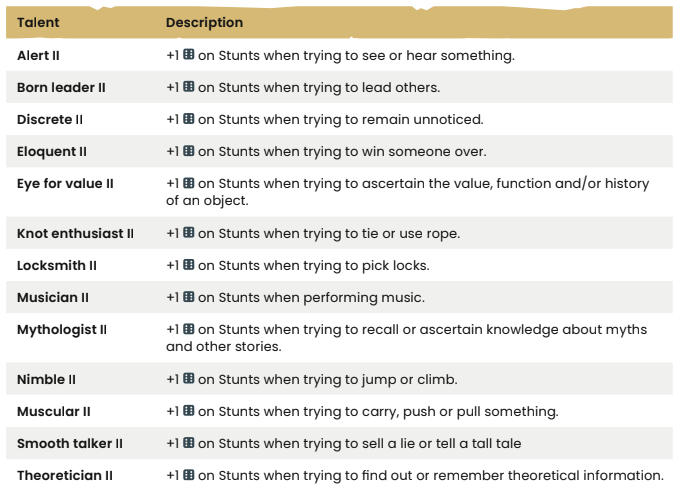Click the dice icon in Locksmith II row
This screenshot has height=498, width=681.
[188, 265]
